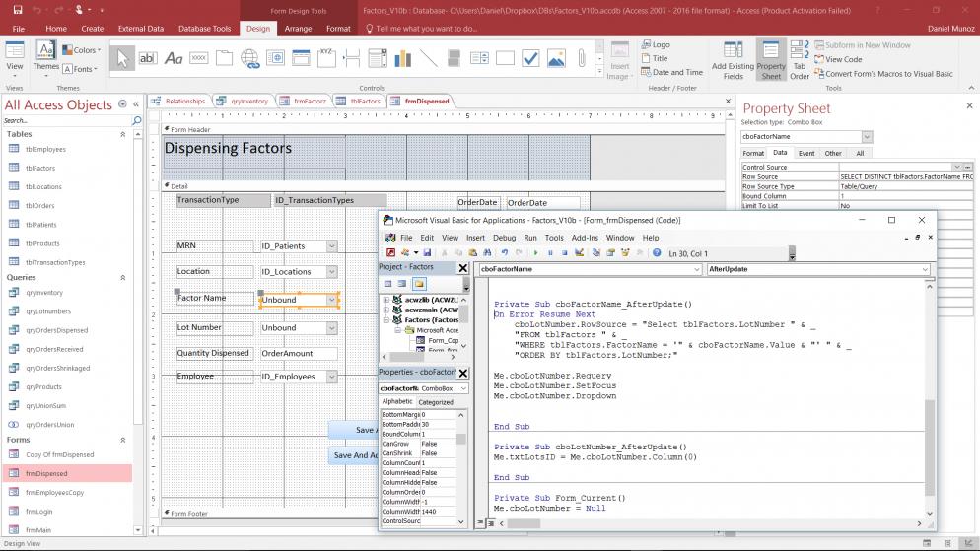Pick the Button control tool
Viewport: 980px width, 551px height.
click(x=199, y=58)
